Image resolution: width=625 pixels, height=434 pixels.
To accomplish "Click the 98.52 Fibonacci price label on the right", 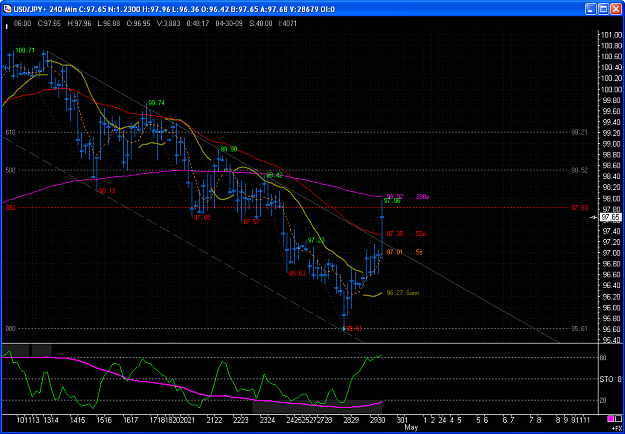I will pos(580,170).
